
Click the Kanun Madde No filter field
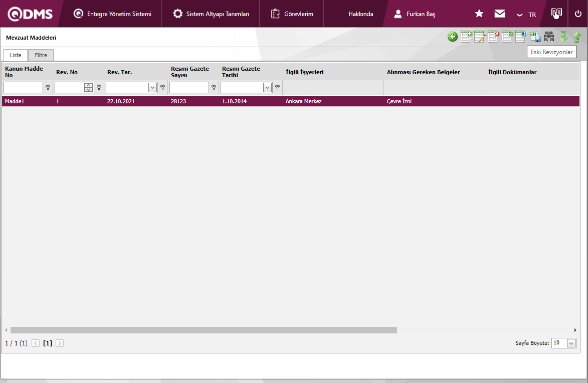[x=23, y=87]
